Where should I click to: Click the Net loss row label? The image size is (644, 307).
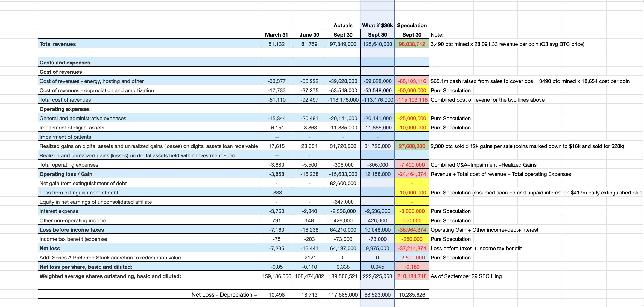pyautogui.click(x=50, y=248)
